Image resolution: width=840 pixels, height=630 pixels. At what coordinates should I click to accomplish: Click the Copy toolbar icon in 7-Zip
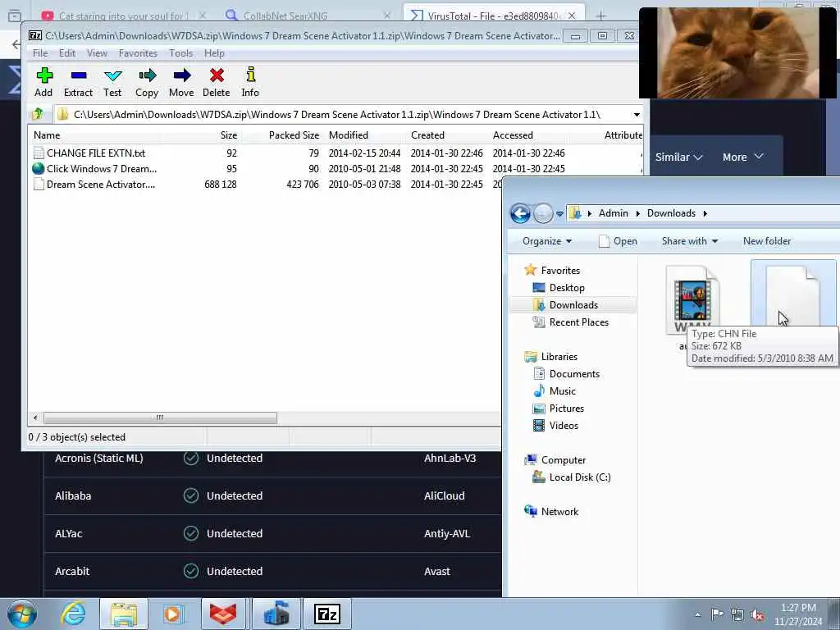pyautogui.click(x=147, y=82)
